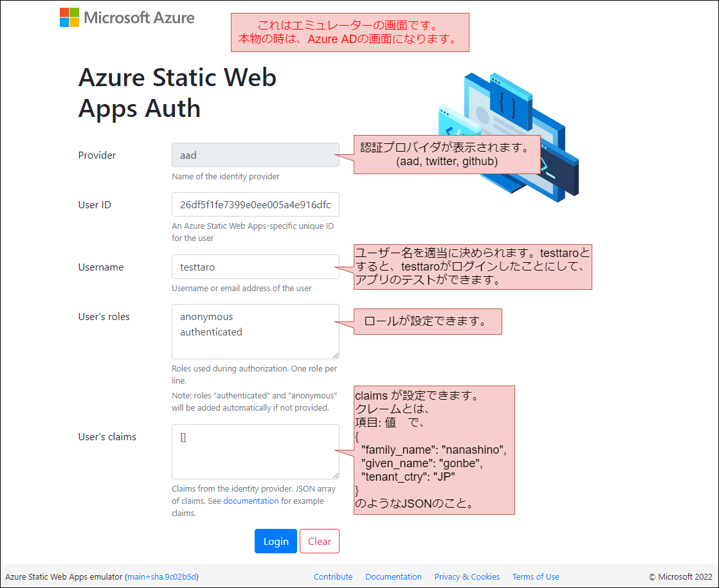Click the User's claims label
The height and width of the screenshot is (588, 719).
point(107,437)
